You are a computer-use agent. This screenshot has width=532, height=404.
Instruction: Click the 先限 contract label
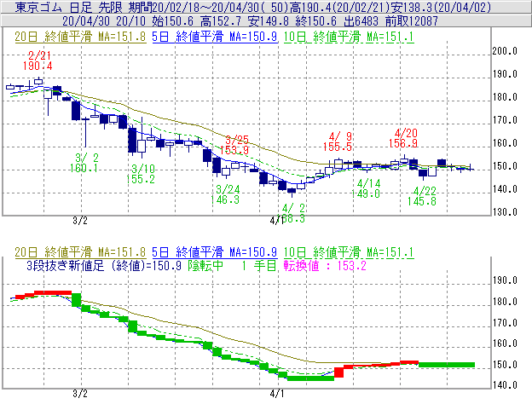pyautogui.click(x=110, y=7)
